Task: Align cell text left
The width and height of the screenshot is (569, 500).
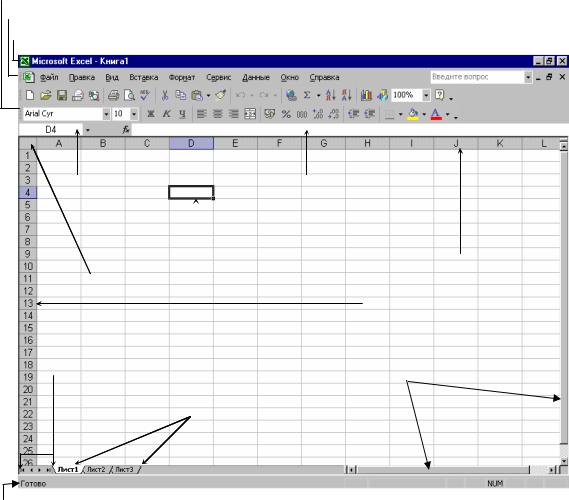Action: click(202, 114)
